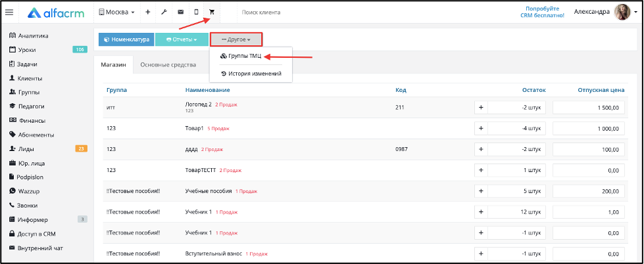Click the Вступительный взнос item name
This screenshot has height=264, width=644.
tap(214, 253)
